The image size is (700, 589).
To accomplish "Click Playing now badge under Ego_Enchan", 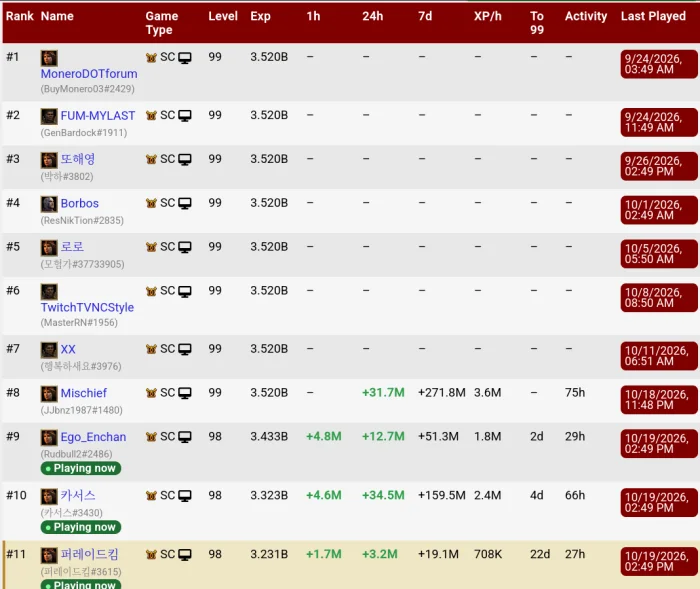I will pos(81,468).
